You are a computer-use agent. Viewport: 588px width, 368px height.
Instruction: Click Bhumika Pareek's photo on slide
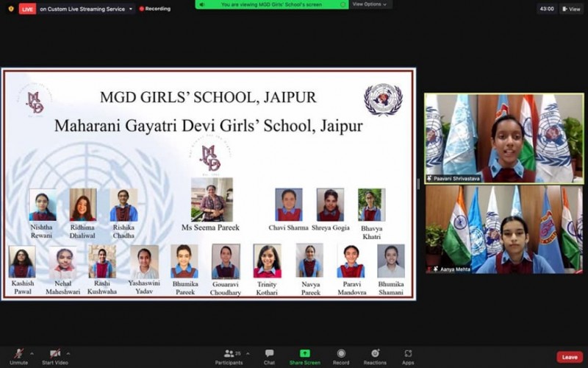(184, 261)
